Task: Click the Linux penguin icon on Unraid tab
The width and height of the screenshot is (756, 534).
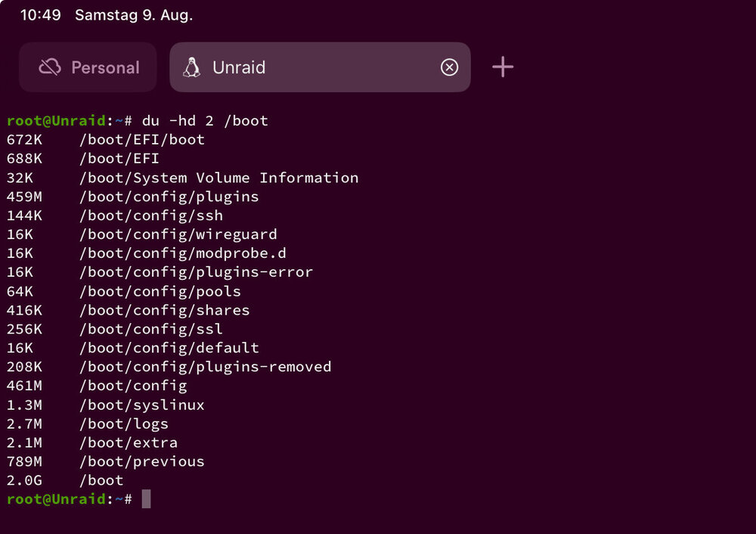Action: point(192,67)
